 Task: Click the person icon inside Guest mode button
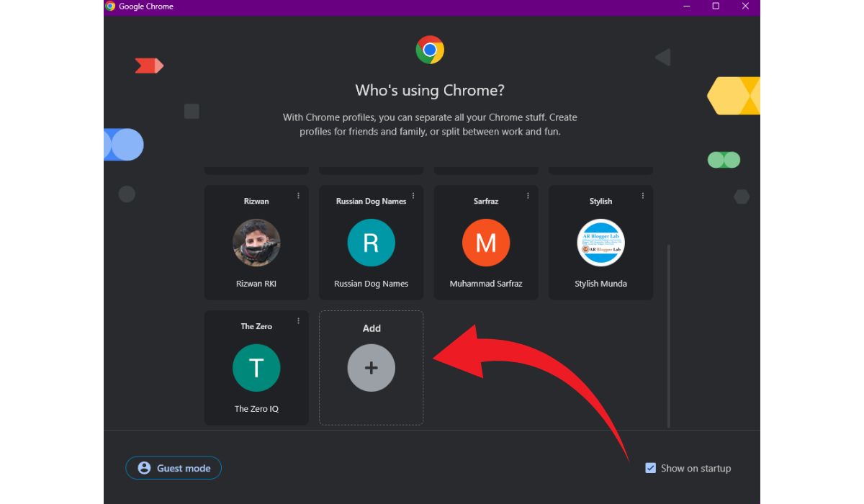(144, 468)
